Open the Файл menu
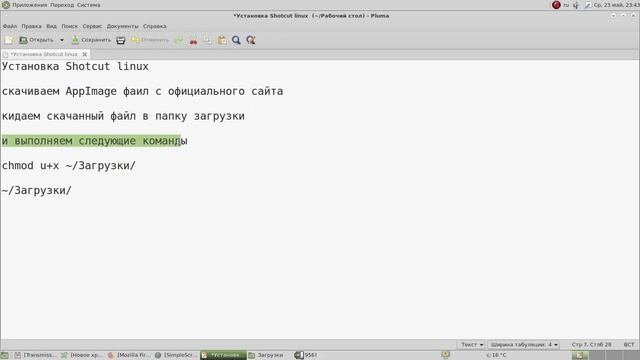The image size is (640, 360). point(10,26)
